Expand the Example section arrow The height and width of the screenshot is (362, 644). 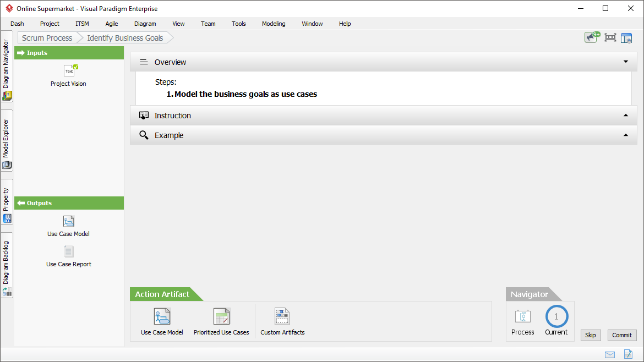(x=626, y=135)
